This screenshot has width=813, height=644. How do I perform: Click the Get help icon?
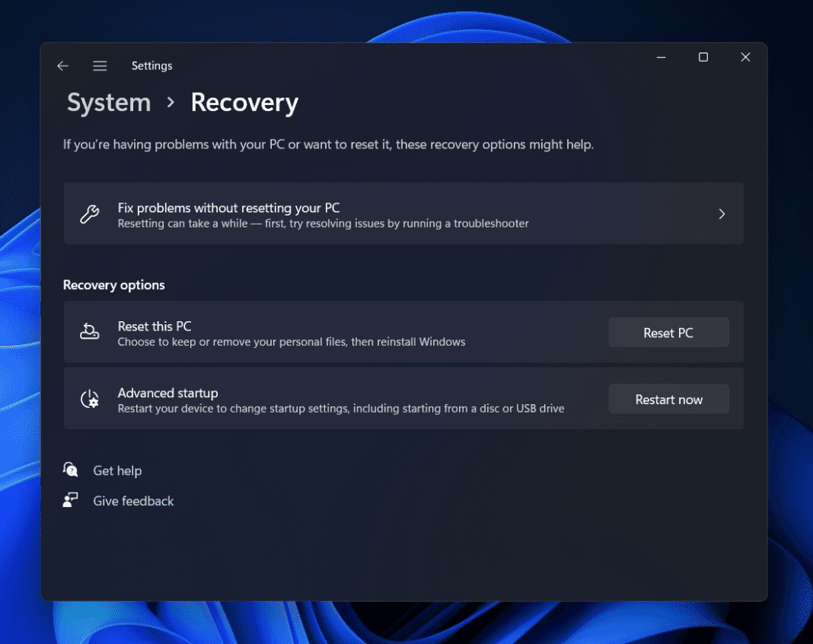pos(70,470)
